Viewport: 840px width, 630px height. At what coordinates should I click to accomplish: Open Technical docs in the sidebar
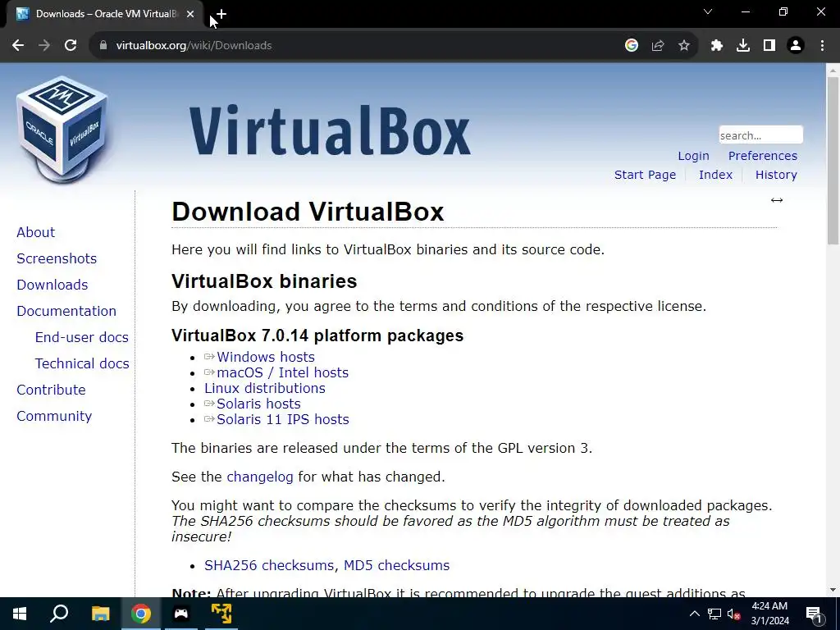pyautogui.click(x=82, y=363)
